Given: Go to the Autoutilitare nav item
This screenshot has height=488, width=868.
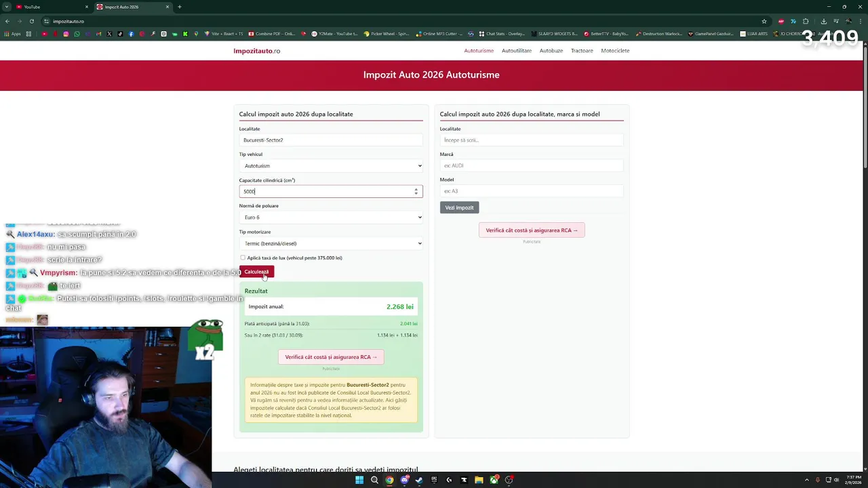Looking at the screenshot, I should [517, 51].
